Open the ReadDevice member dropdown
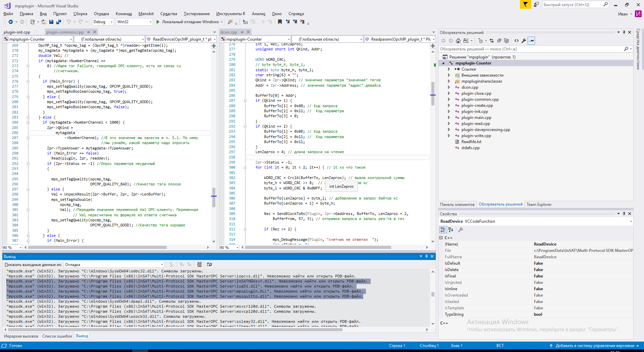Viewport: 644px width, 352px height. pyautogui.click(x=182, y=39)
